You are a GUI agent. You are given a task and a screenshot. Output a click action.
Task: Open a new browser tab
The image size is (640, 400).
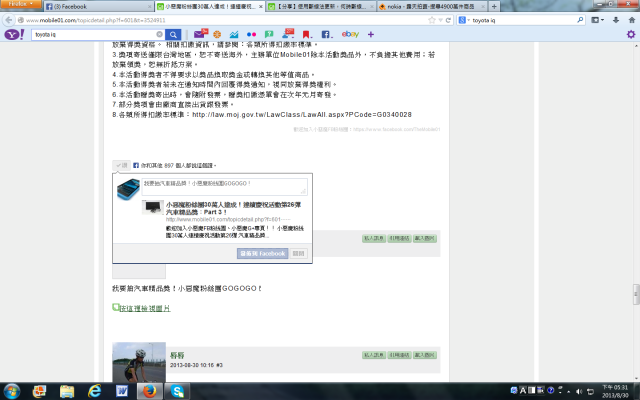(494, 7)
